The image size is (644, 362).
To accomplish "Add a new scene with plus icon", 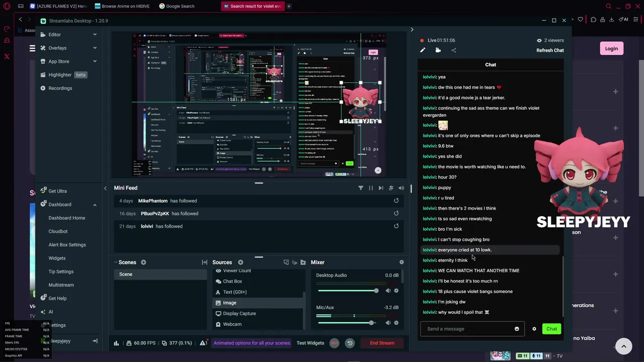I will tap(143, 262).
